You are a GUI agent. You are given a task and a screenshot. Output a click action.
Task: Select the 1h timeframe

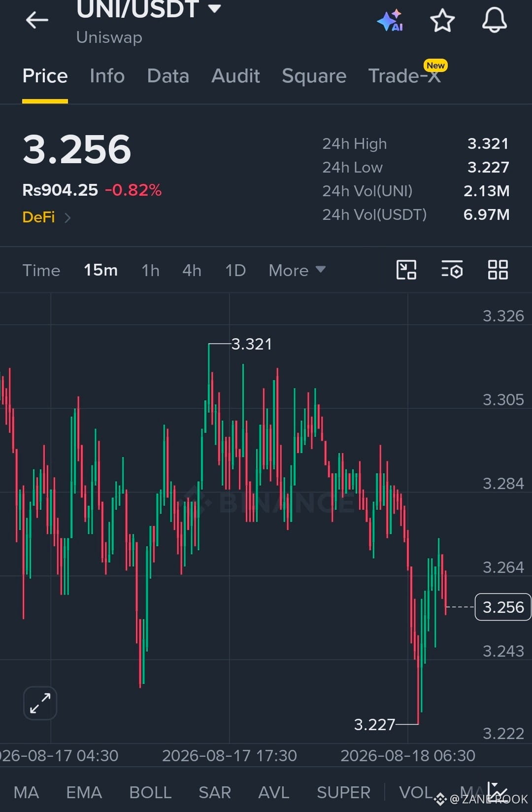(x=150, y=270)
